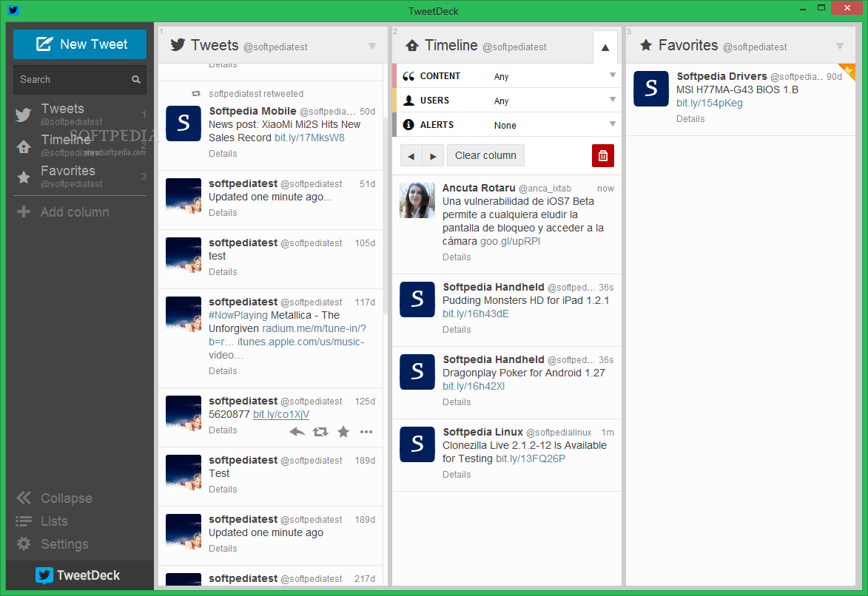868x596 pixels.
Task: Open Details of Ancuta Rotaru tweet
Action: point(457,257)
